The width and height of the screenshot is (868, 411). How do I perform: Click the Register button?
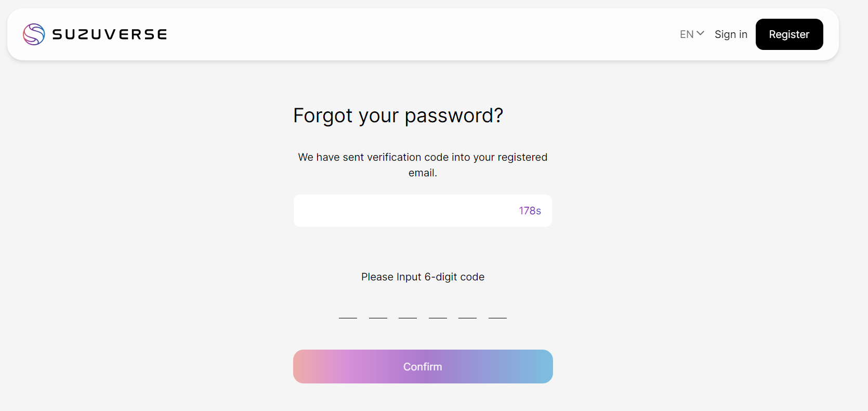coord(789,34)
